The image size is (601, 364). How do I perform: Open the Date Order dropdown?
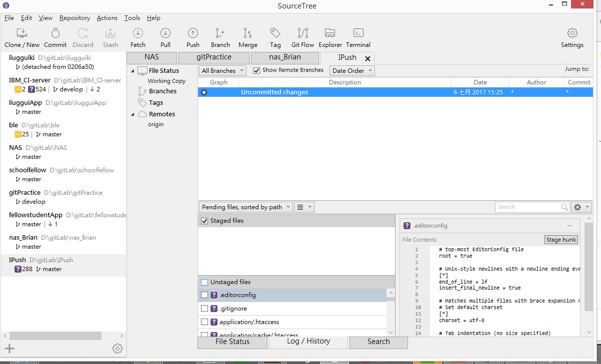click(x=351, y=71)
